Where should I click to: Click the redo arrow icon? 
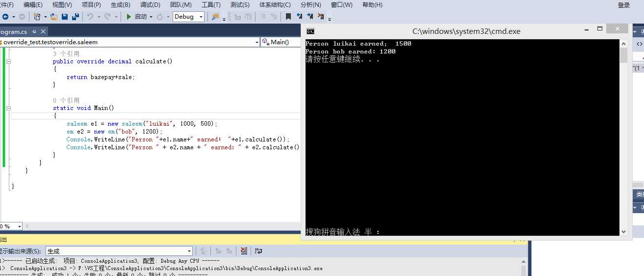pyautogui.click(x=107, y=17)
